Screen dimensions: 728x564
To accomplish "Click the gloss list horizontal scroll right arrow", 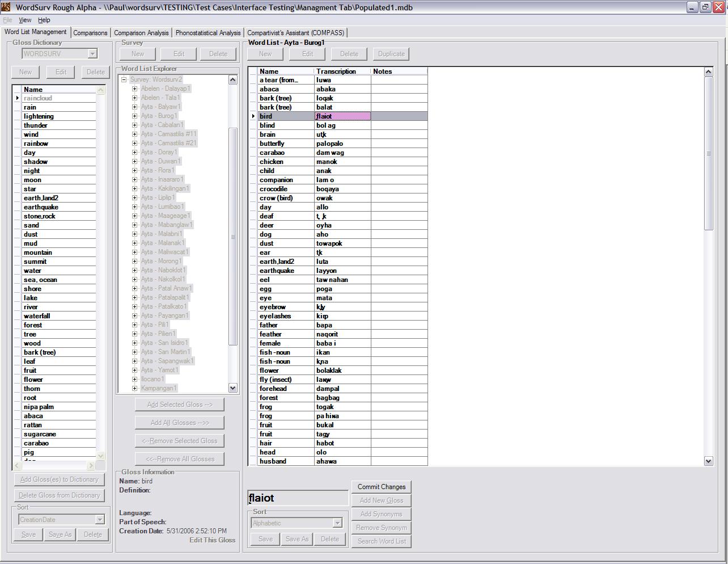I will point(91,465).
